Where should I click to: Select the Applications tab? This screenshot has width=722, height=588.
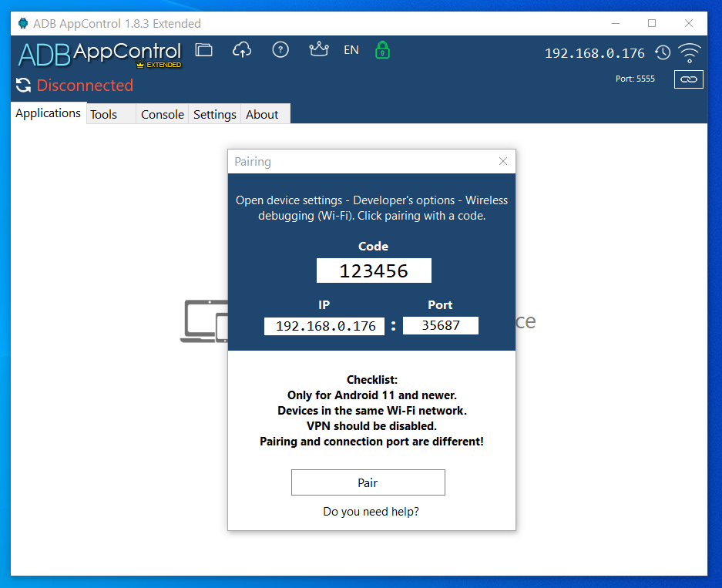click(x=48, y=113)
